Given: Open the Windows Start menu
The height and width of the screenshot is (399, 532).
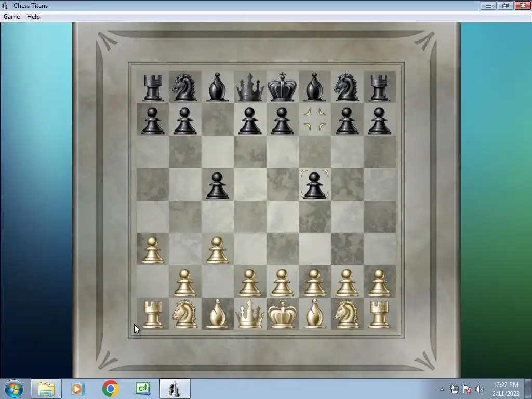Looking at the screenshot, I should tap(14, 389).
